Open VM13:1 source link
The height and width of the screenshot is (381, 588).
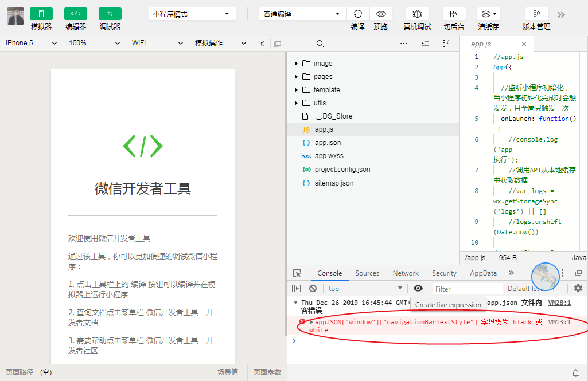pyautogui.click(x=559, y=322)
